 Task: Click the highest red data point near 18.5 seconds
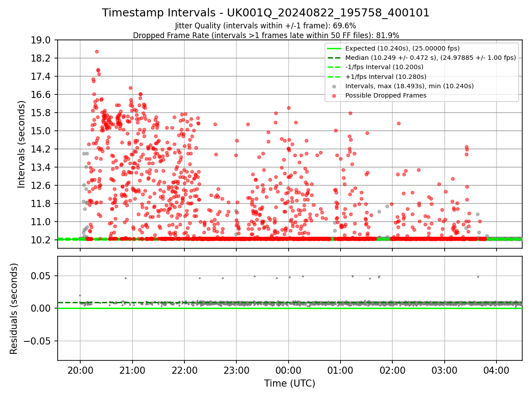pyautogui.click(x=97, y=51)
